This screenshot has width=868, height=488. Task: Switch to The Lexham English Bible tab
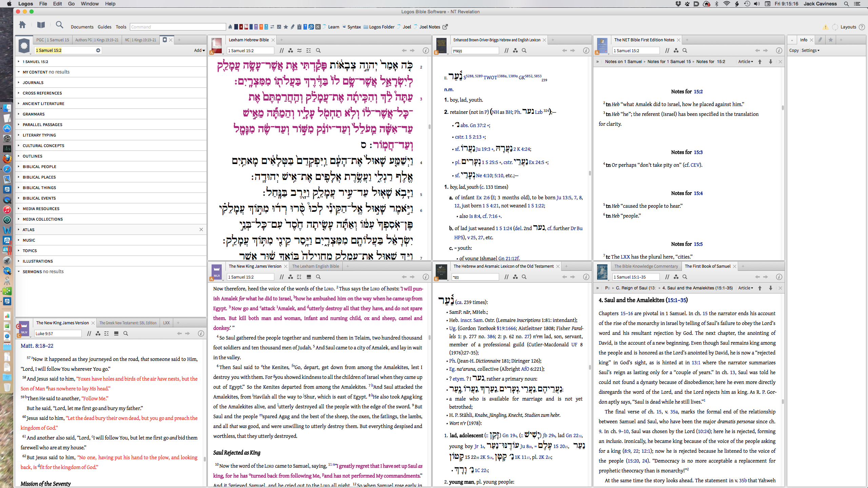[315, 266]
